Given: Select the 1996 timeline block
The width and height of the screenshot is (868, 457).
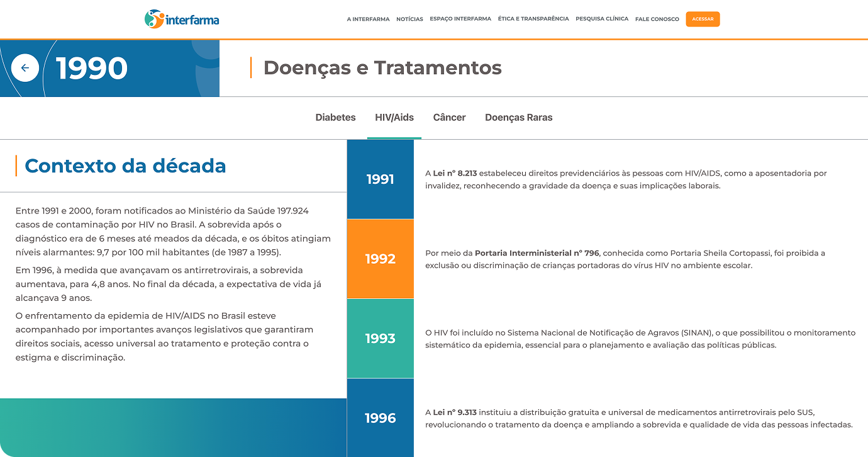Looking at the screenshot, I should click(381, 418).
